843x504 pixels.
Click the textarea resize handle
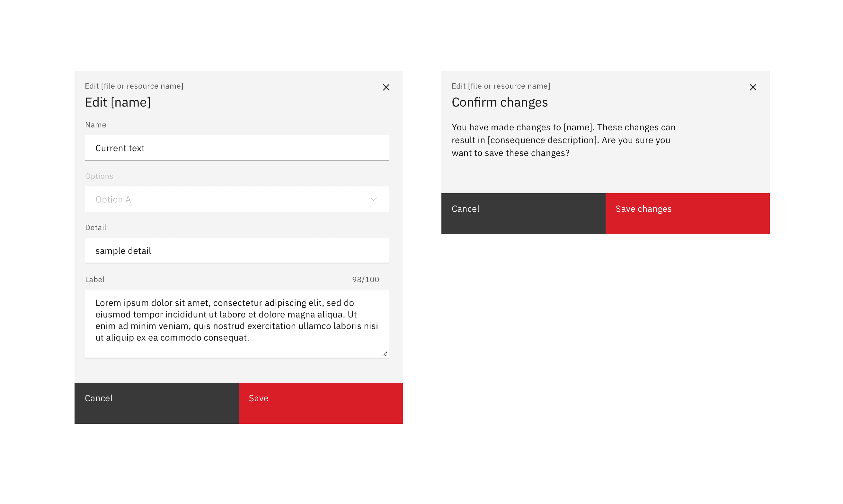pos(384,354)
